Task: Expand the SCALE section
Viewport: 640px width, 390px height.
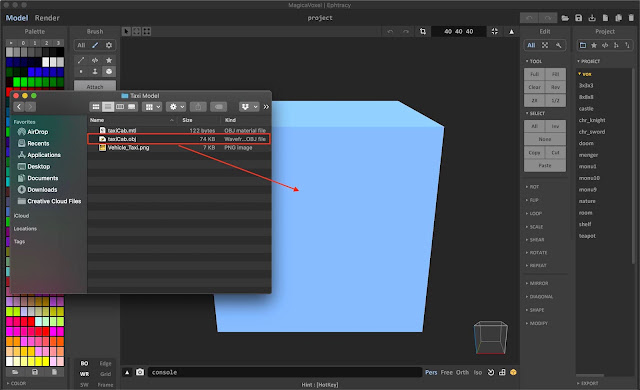Action: [534, 227]
